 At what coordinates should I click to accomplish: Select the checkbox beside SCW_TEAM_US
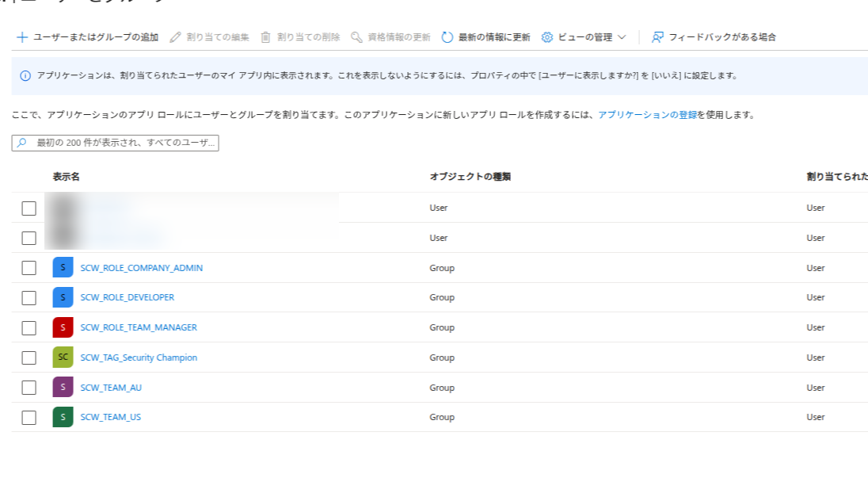[29, 418]
